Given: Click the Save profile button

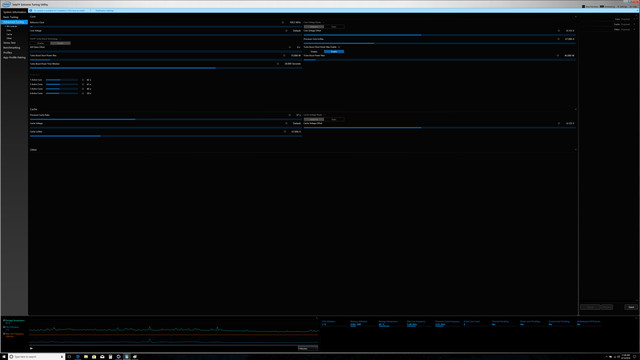Looking at the screenshot, I should 631,307.
